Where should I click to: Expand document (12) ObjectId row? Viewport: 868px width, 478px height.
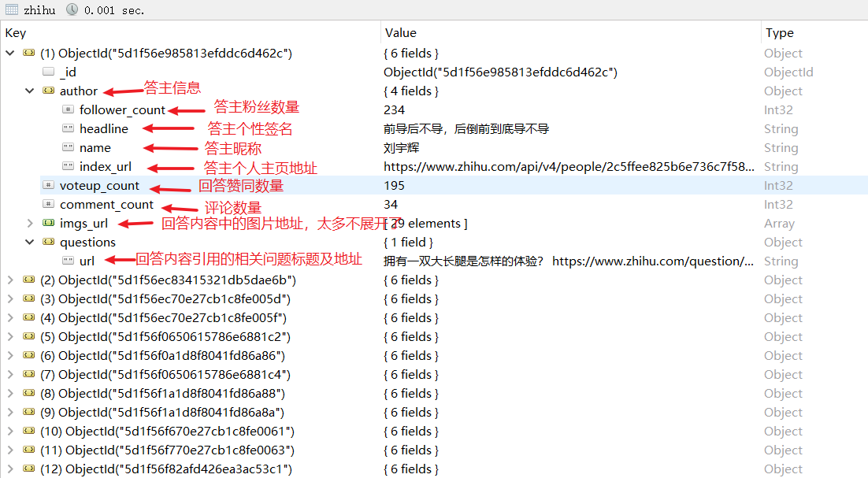(10, 469)
